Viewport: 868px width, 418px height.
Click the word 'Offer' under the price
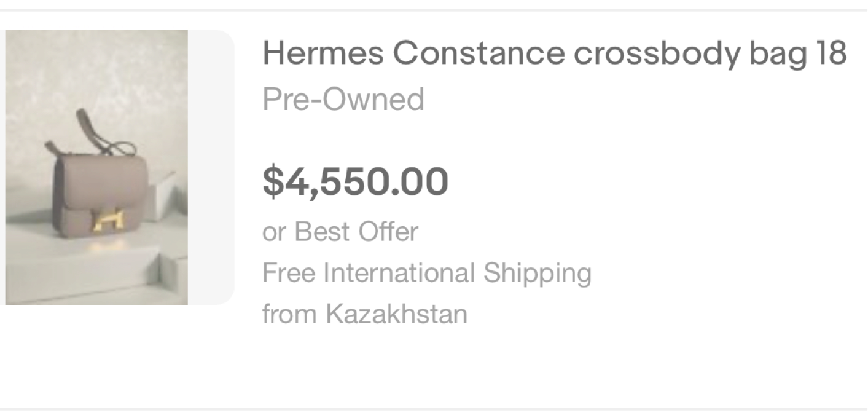coord(389,232)
